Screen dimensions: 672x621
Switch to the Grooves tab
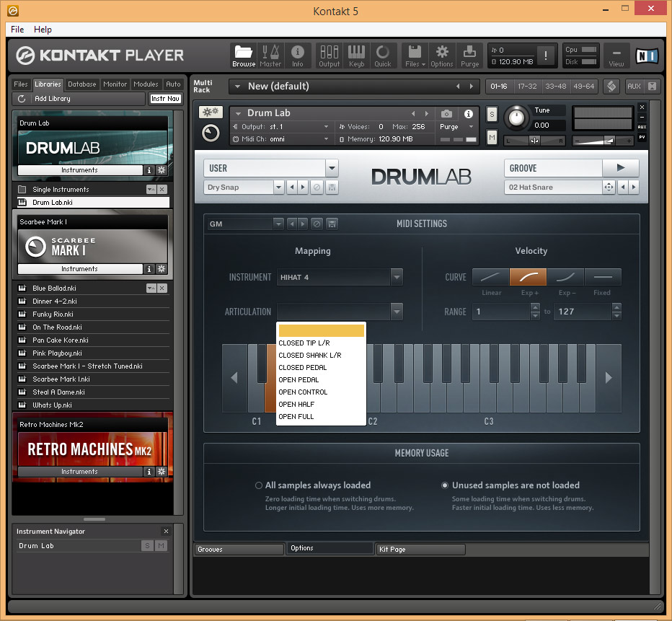[240, 549]
